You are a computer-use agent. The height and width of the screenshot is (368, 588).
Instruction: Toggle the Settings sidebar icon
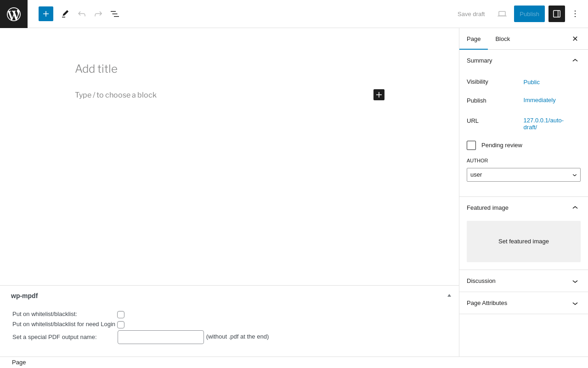coord(557,14)
